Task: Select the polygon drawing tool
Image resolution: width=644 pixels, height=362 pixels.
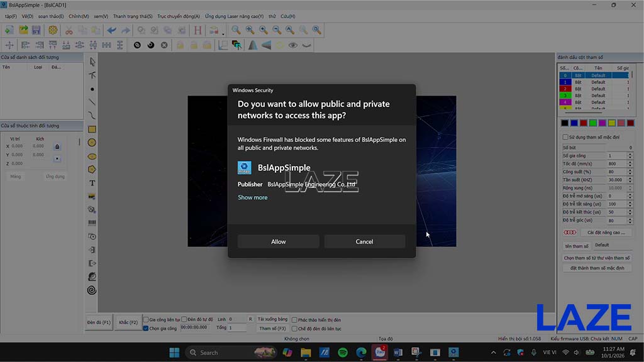Action: click(92, 170)
